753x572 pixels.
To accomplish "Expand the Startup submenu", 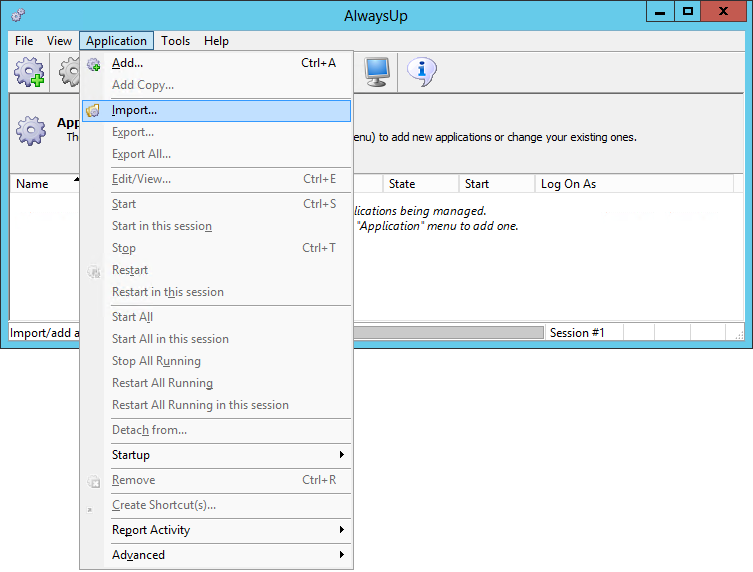I will pyautogui.click(x=216, y=455).
